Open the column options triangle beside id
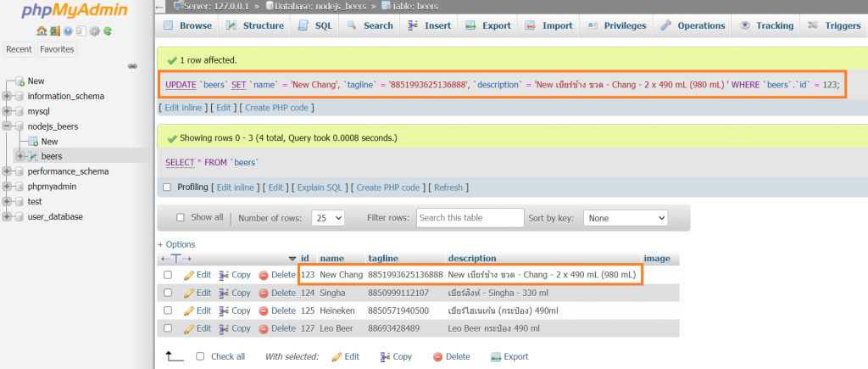Viewport: 868px width, 369px height. click(292, 259)
